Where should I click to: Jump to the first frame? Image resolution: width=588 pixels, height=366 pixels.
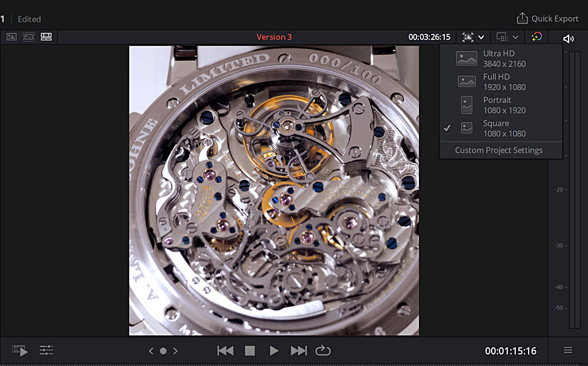point(226,351)
